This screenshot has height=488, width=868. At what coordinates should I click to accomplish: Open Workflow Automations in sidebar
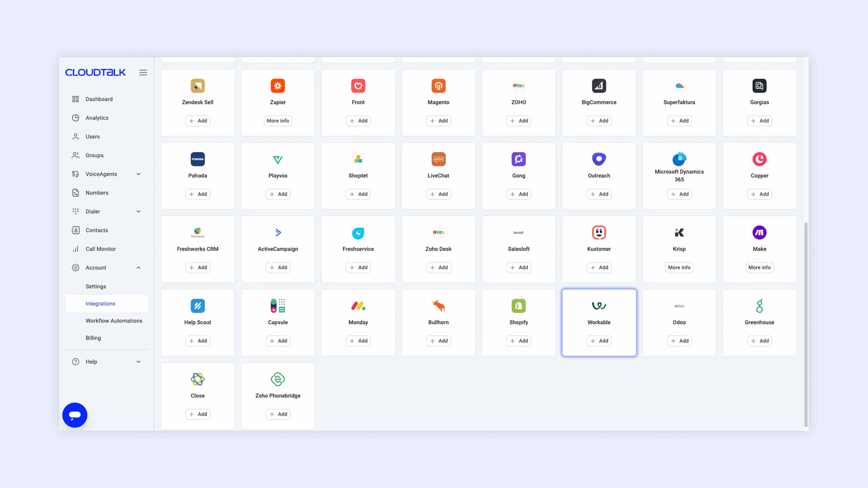(114, 321)
